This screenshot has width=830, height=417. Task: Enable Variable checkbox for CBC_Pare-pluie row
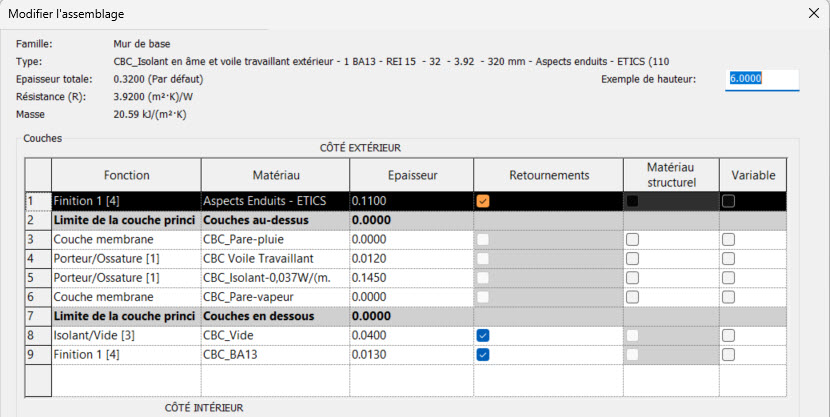729,239
